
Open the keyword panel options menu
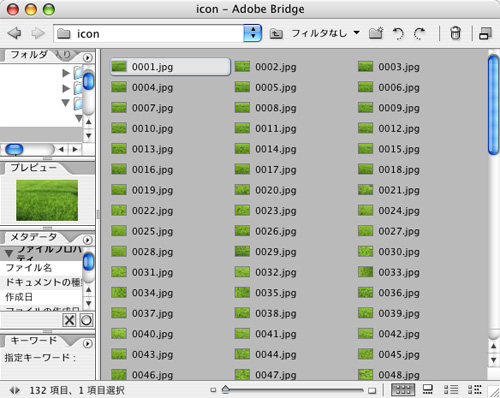point(87,343)
